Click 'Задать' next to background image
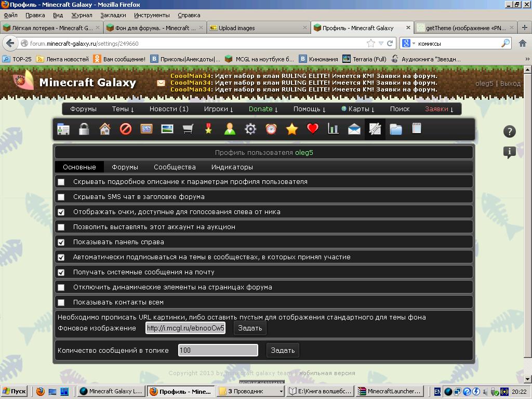The width and height of the screenshot is (532, 399). (250, 328)
